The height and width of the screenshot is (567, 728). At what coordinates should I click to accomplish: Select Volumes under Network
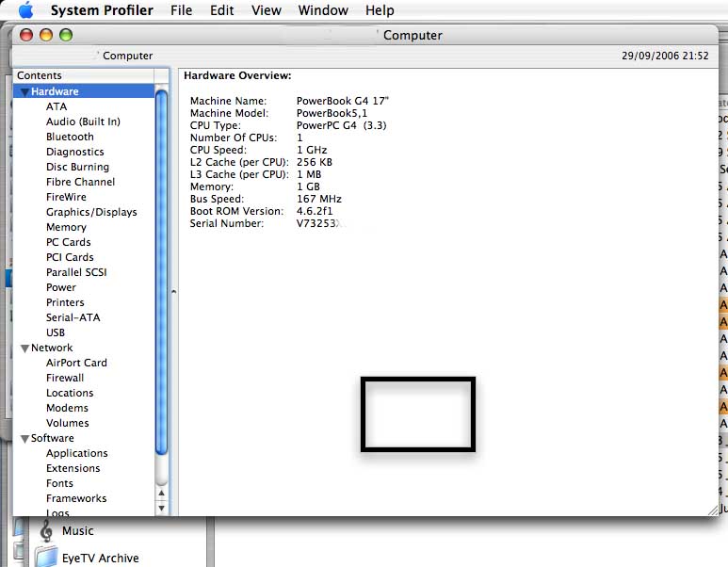pyautogui.click(x=67, y=423)
